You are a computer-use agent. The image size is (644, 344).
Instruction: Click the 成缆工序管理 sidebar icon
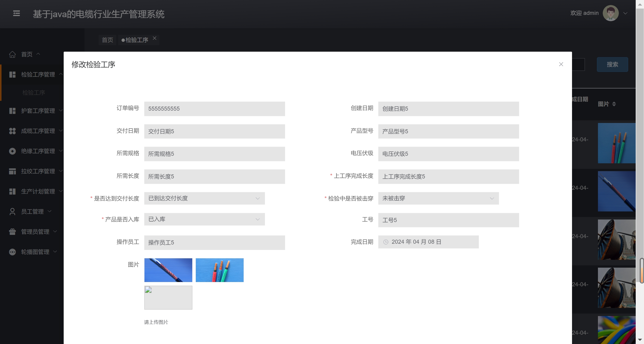[x=12, y=131]
